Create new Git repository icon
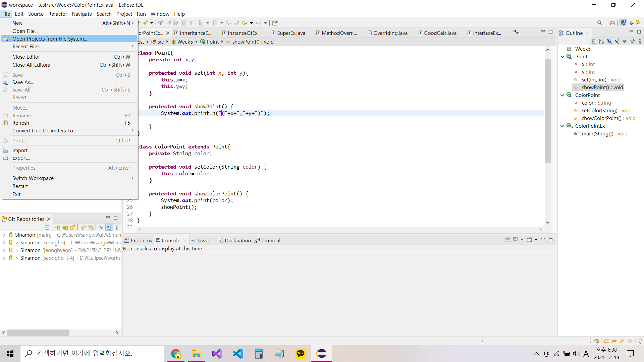The image size is (644, 362). [73, 227]
